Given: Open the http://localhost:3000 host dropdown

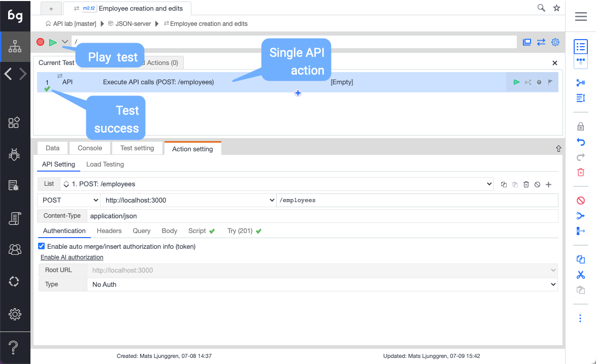Looking at the screenshot, I should click(188, 200).
